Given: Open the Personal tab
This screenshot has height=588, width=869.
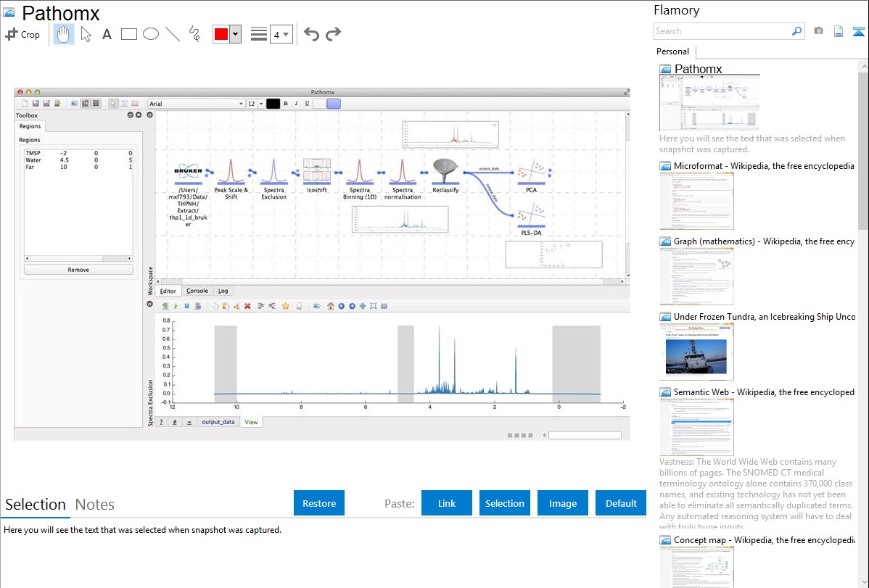Looking at the screenshot, I should coord(672,51).
